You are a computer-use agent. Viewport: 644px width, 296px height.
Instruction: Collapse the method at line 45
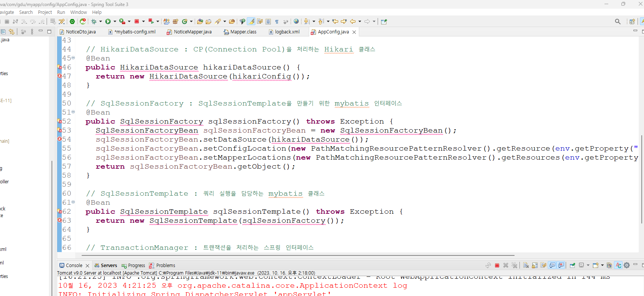coord(73,58)
